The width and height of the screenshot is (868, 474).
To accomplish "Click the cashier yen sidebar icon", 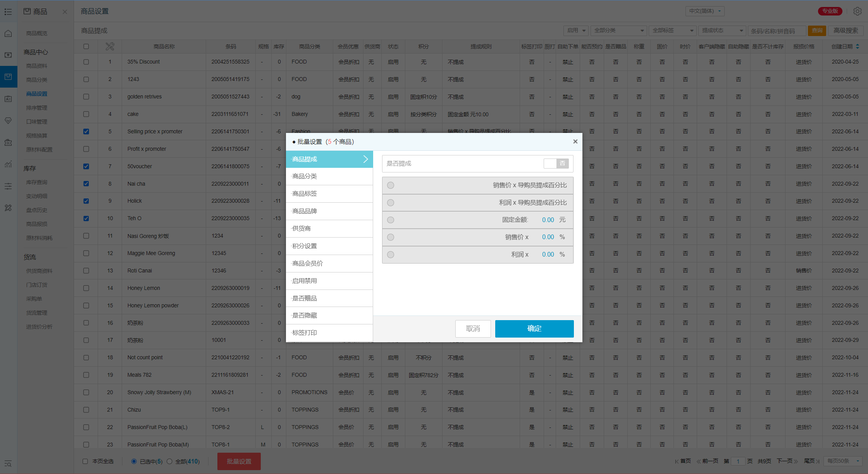I will coord(8,55).
